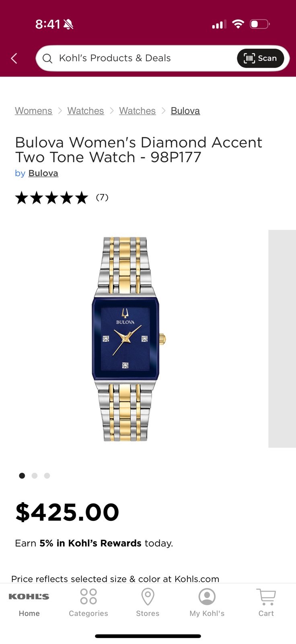Tap the first Watches breadcrumb link
The image size is (296, 644).
click(x=86, y=111)
